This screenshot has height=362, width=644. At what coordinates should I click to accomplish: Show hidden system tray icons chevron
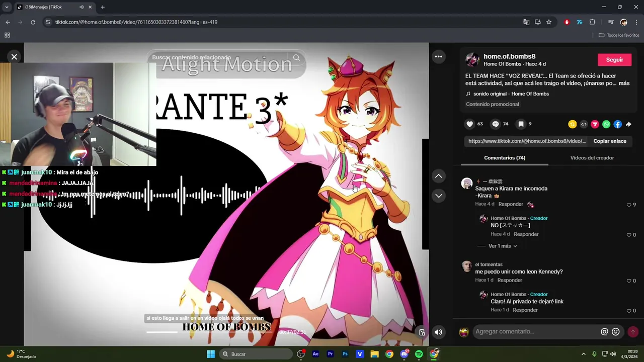pyautogui.click(x=583, y=354)
